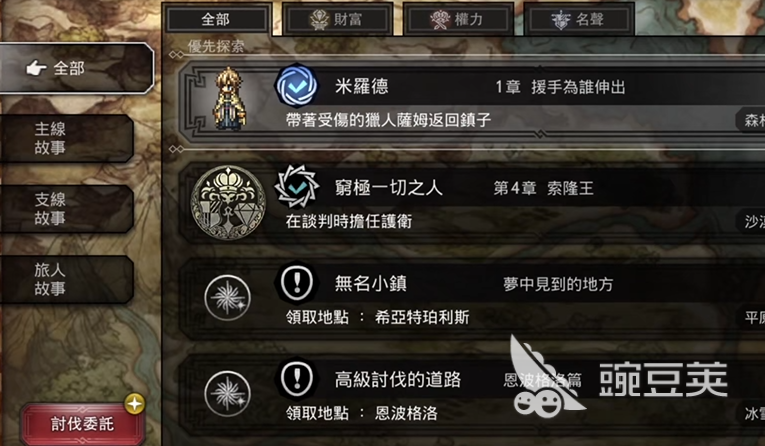Viewport: 765px width, 446px height.
Task: Click the exclamation mark icon for 高級討伐的道路
Action: (297, 379)
